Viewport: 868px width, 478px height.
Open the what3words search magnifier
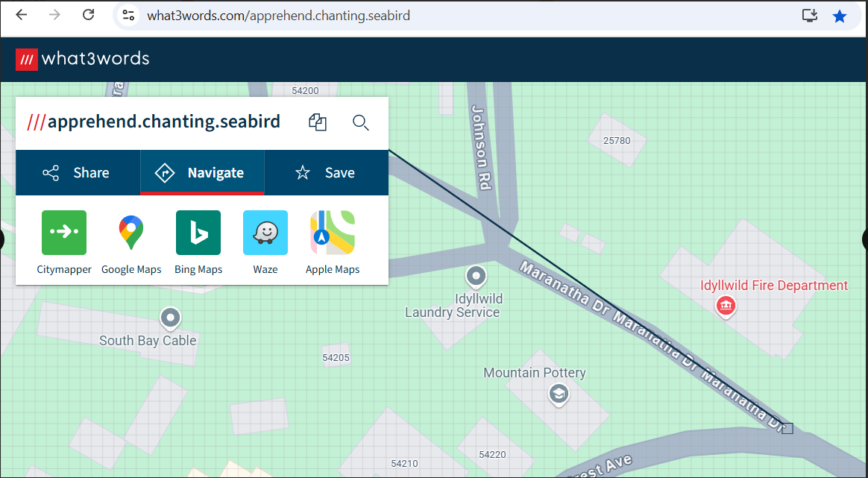click(x=360, y=122)
